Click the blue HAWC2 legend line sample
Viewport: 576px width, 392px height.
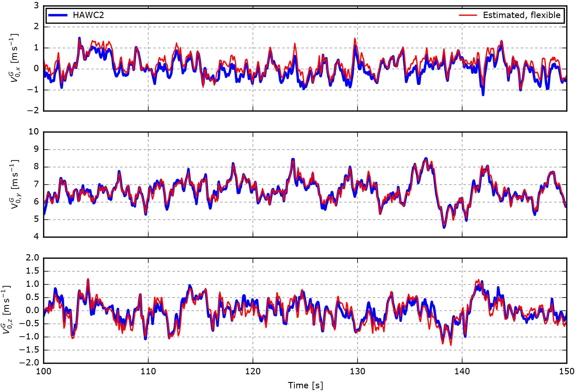(x=58, y=15)
